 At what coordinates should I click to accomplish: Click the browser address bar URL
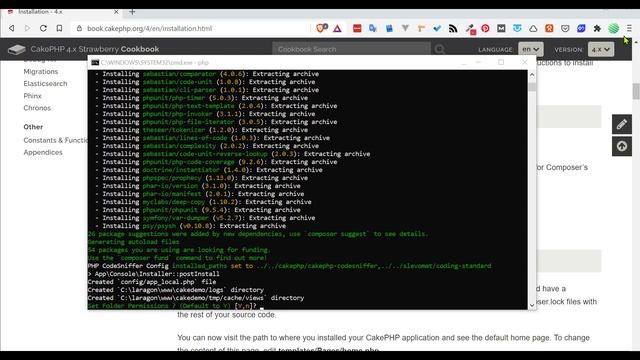[149, 28]
